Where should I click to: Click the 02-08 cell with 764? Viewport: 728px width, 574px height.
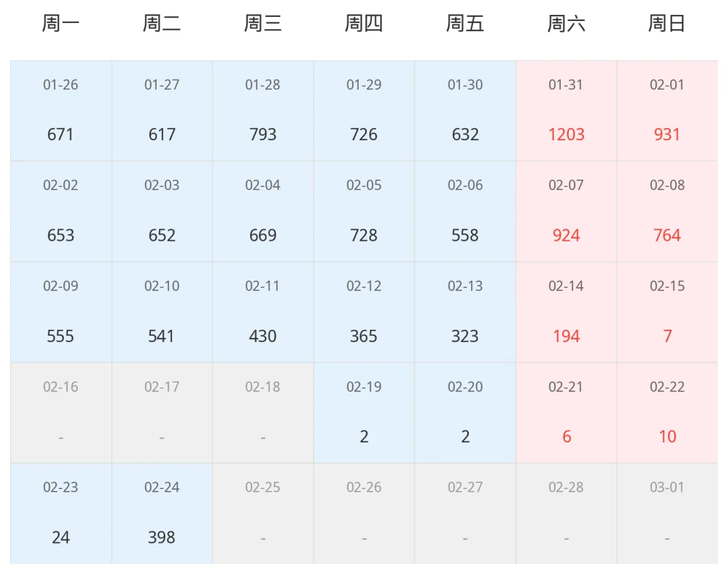667,211
